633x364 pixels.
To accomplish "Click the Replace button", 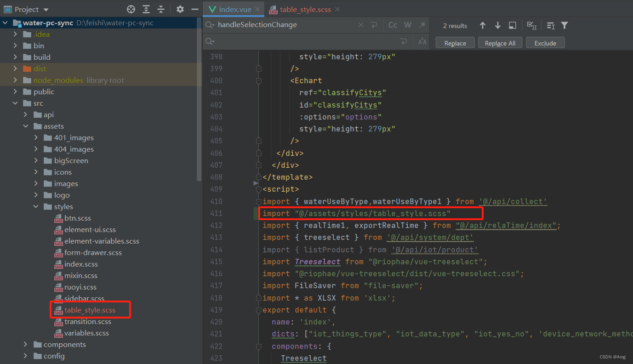I will pos(455,43).
